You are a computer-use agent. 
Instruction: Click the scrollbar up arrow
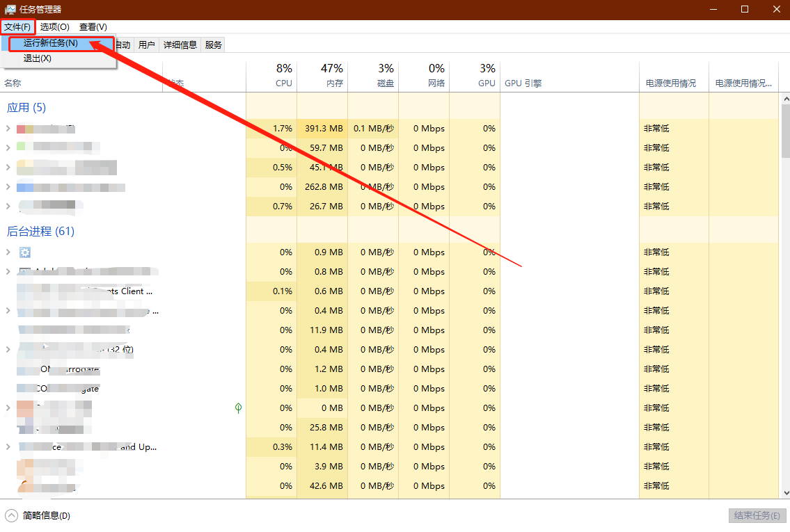785,99
